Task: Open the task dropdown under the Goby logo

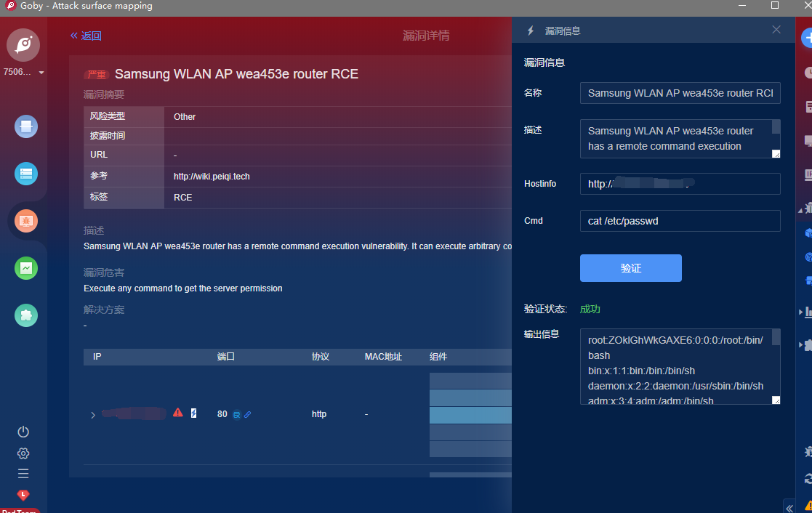Action: click(x=41, y=73)
